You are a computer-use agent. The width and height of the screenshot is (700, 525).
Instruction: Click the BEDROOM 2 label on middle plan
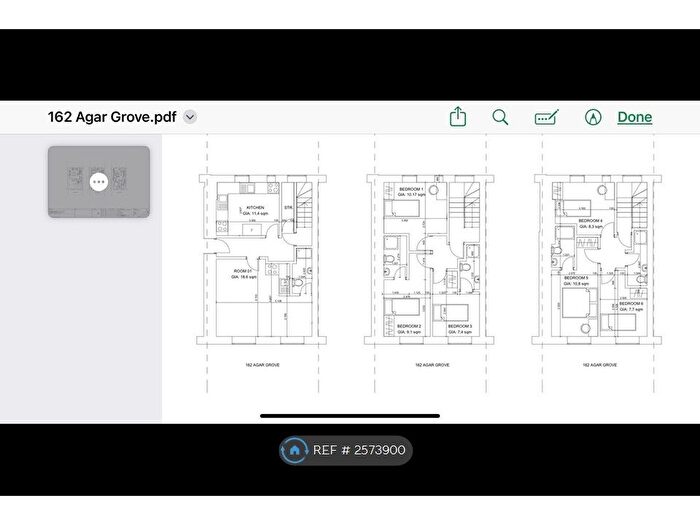click(409, 327)
